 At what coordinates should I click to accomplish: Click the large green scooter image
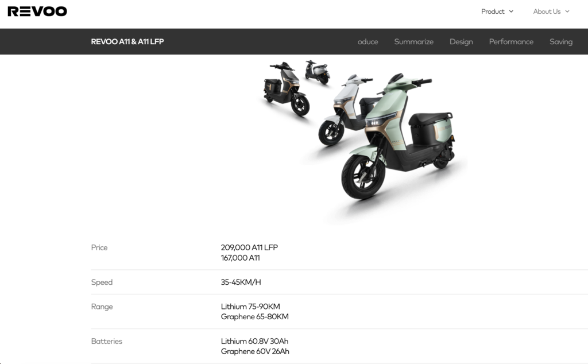point(402,144)
